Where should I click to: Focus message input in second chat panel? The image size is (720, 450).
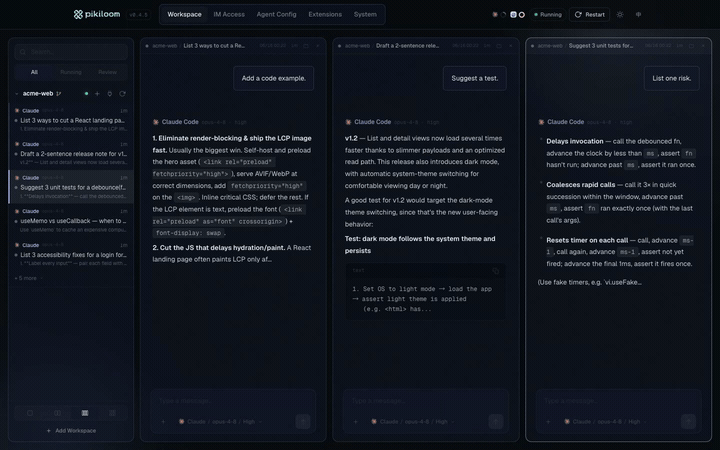[x=426, y=401]
